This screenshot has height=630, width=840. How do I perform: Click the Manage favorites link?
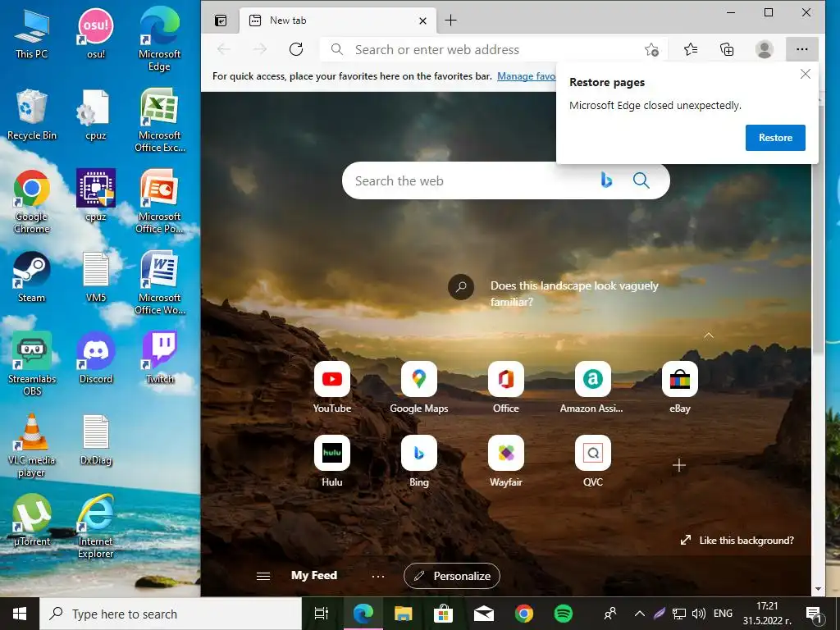coord(526,76)
